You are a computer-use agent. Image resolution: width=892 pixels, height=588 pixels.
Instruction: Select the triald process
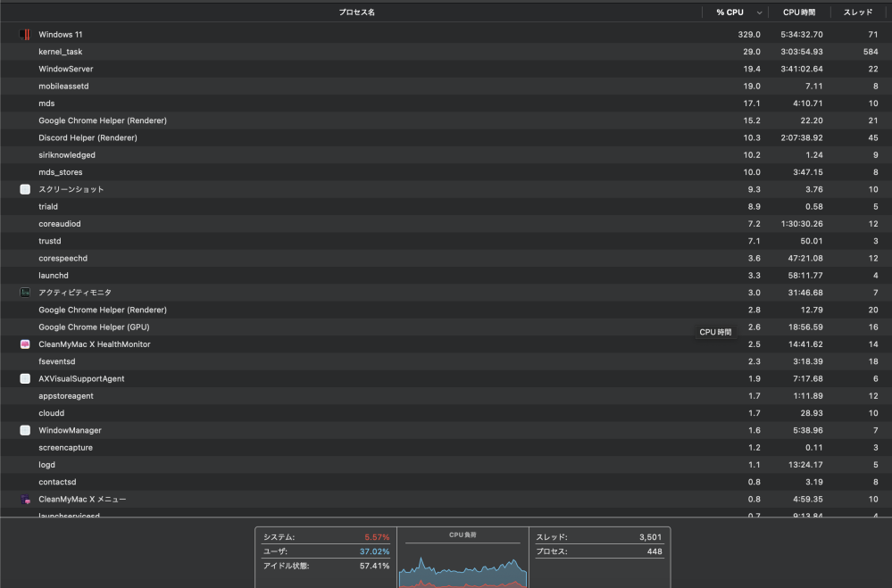pyautogui.click(x=48, y=206)
